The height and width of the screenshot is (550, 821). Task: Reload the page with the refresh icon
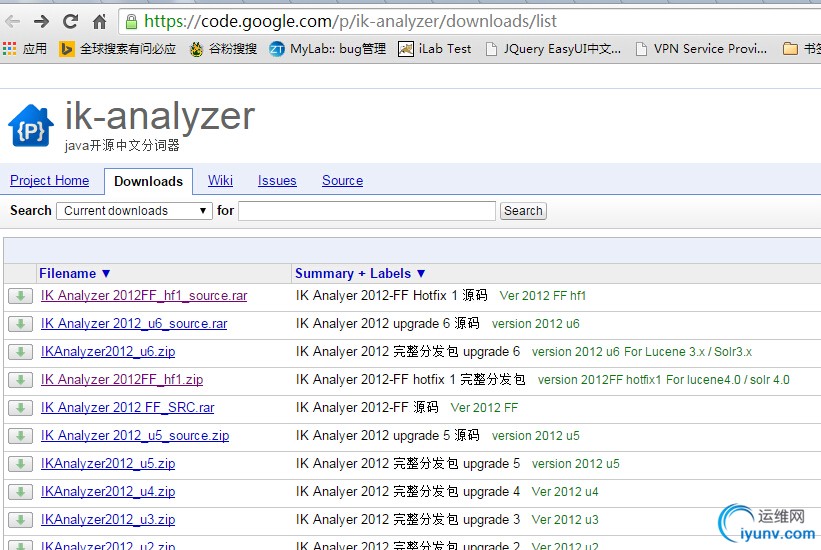point(70,21)
